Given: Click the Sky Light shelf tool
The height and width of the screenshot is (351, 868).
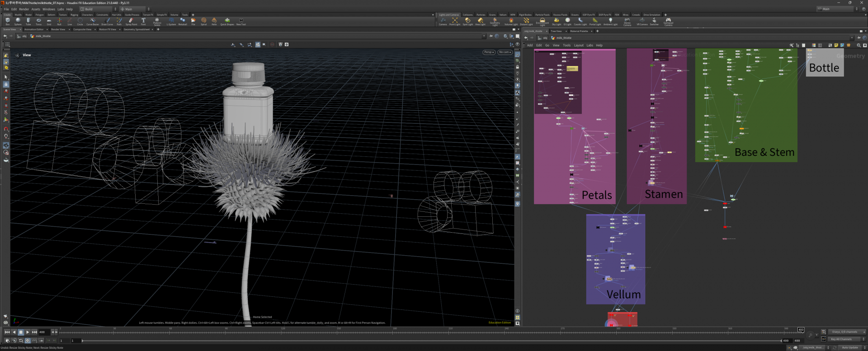Looking at the screenshot, I should [x=556, y=21].
